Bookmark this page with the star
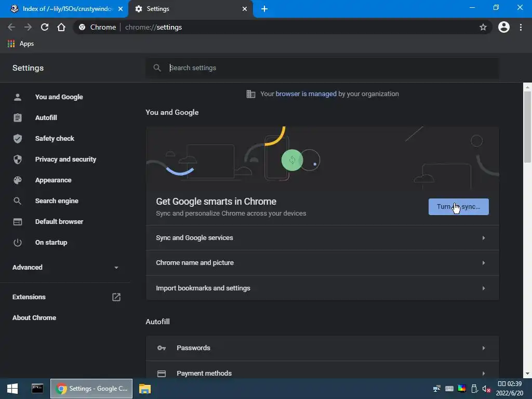The image size is (532, 399). point(483,27)
